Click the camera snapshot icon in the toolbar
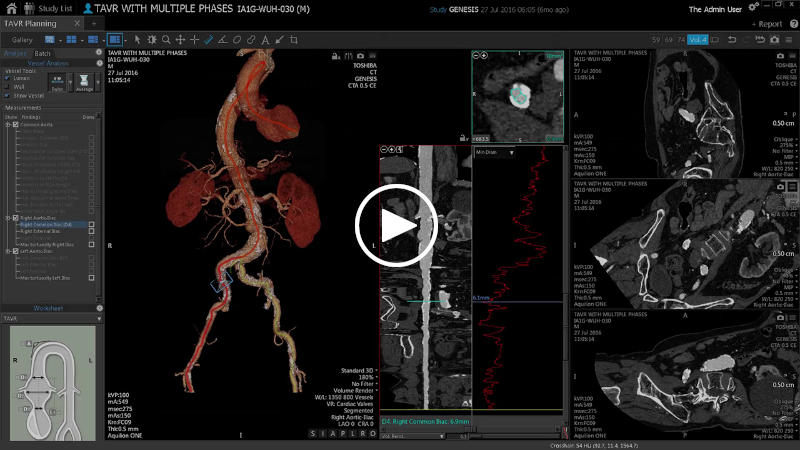The width and height of the screenshot is (800, 450). click(774, 40)
